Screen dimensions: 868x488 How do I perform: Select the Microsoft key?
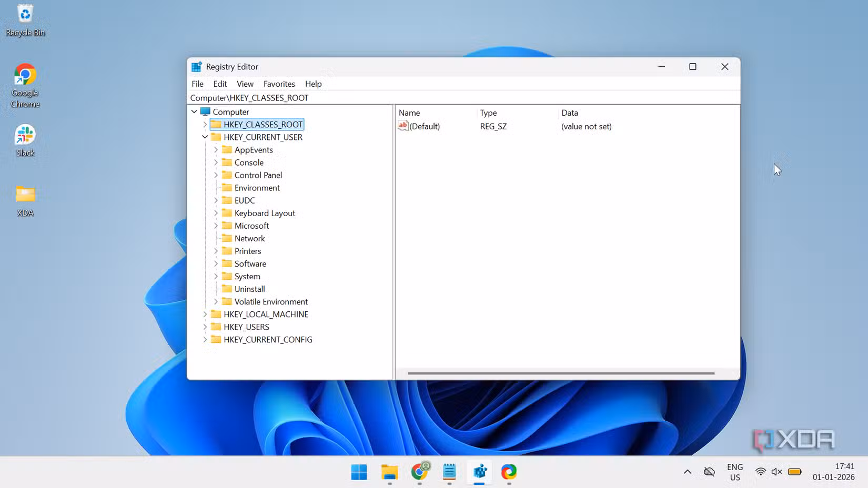point(251,226)
